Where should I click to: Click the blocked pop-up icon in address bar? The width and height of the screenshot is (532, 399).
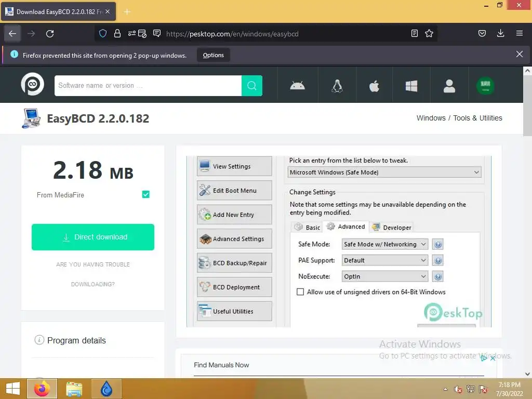pos(142,34)
